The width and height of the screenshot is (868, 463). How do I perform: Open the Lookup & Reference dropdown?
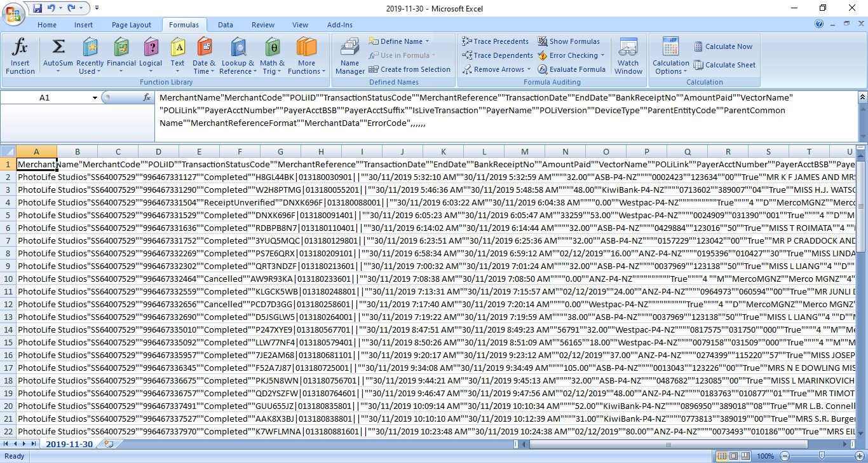(238, 56)
